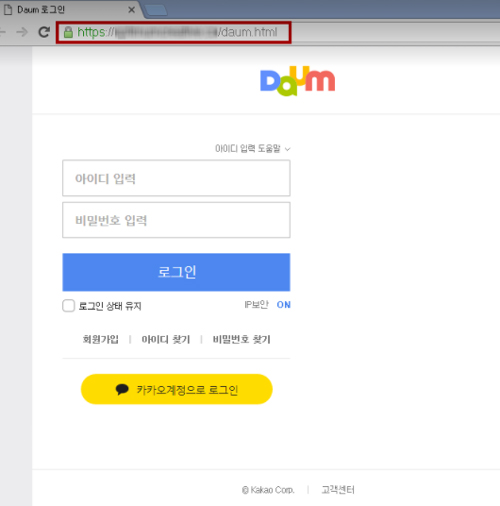The width and height of the screenshot is (500, 506).
Task: Click the page icon on Daum tab
Action: (8, 10)
